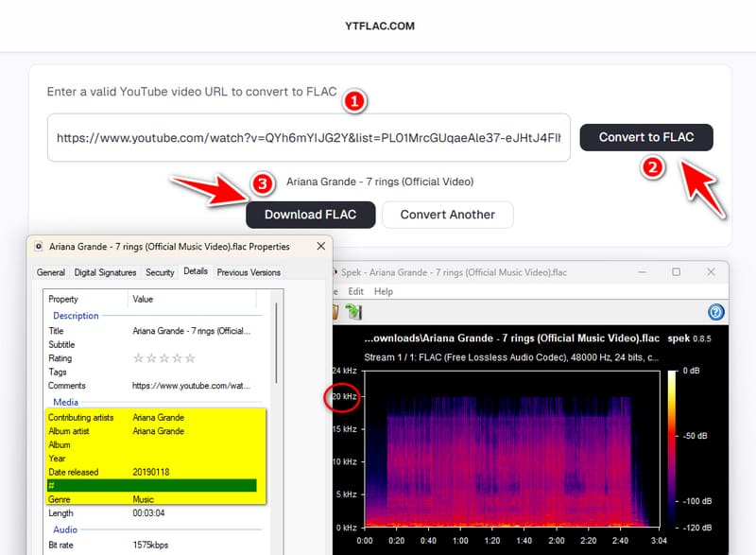Open the Digital Signatures tab
756x555 pixels.
coord(105,272)
